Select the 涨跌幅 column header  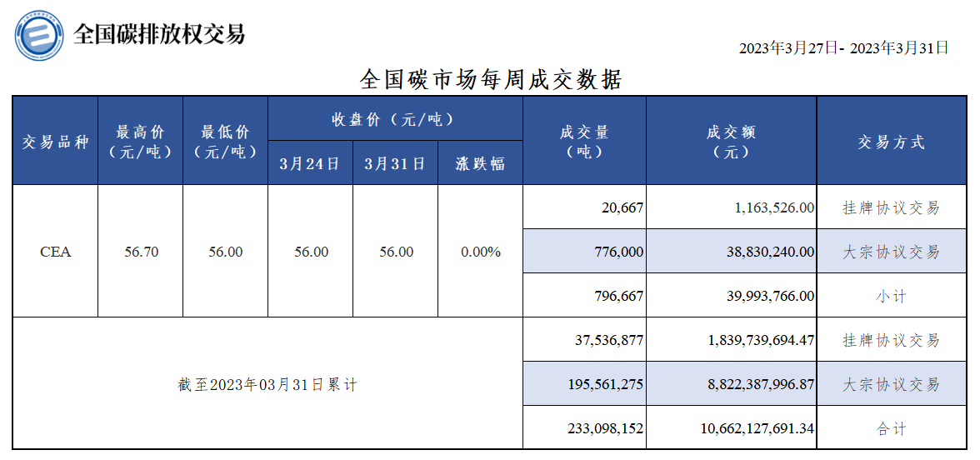coord(480,163)
